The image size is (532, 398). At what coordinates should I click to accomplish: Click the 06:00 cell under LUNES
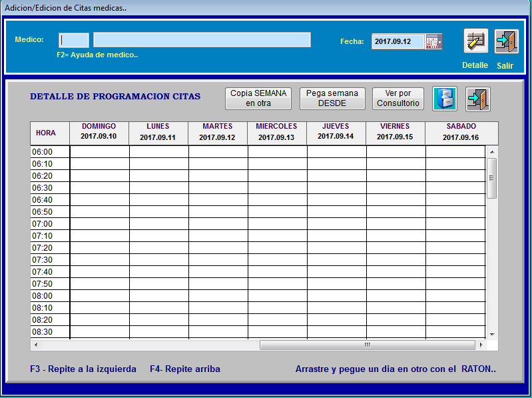[158, 152]
